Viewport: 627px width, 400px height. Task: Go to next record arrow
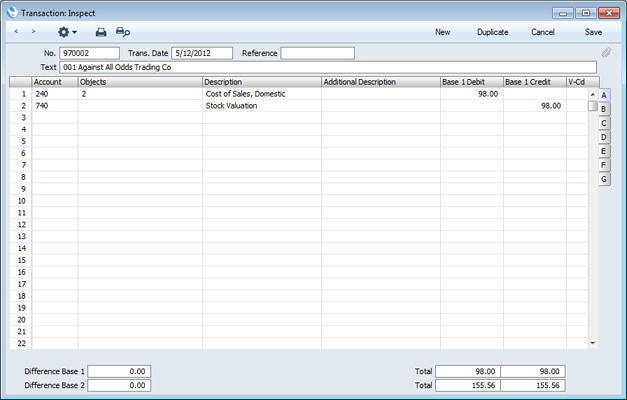(x=33, y=32)
